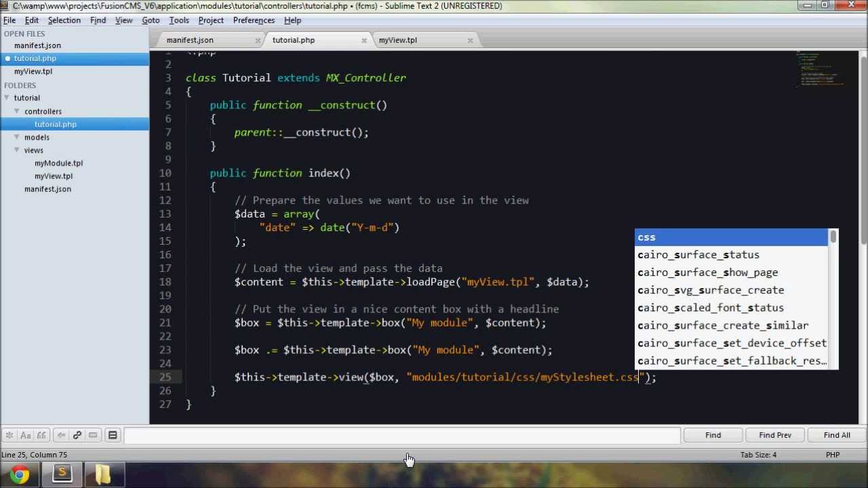Collapse the controllers folder

coord(17,110)
